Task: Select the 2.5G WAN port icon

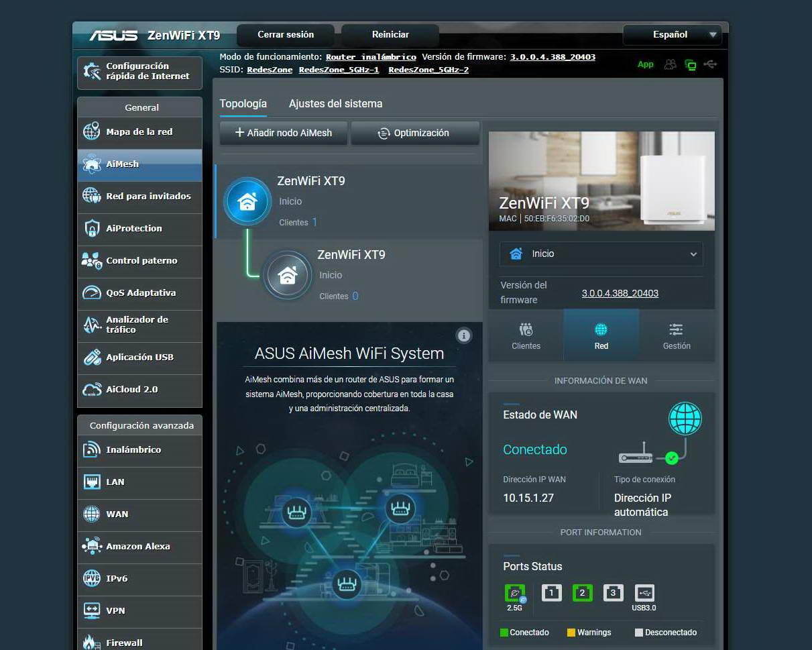Action: point(514,593)
